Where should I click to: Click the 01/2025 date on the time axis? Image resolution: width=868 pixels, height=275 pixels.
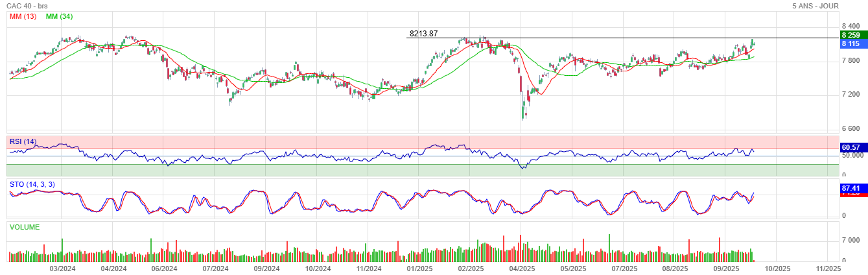(x=419, y=268)
